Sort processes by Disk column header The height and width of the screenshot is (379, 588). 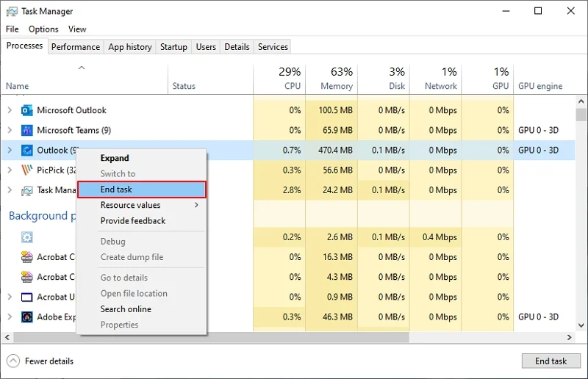tap(384, 79)
